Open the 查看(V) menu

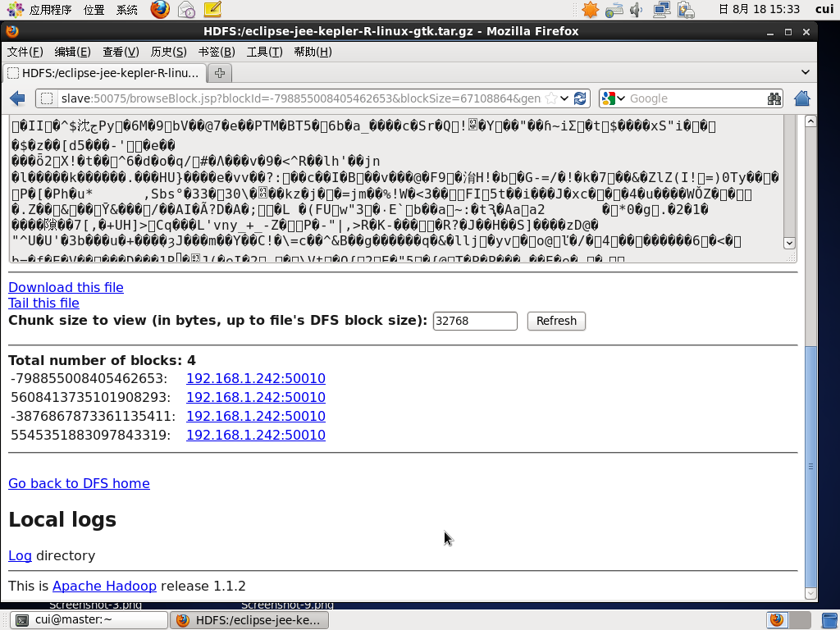[x=121, y=52]
